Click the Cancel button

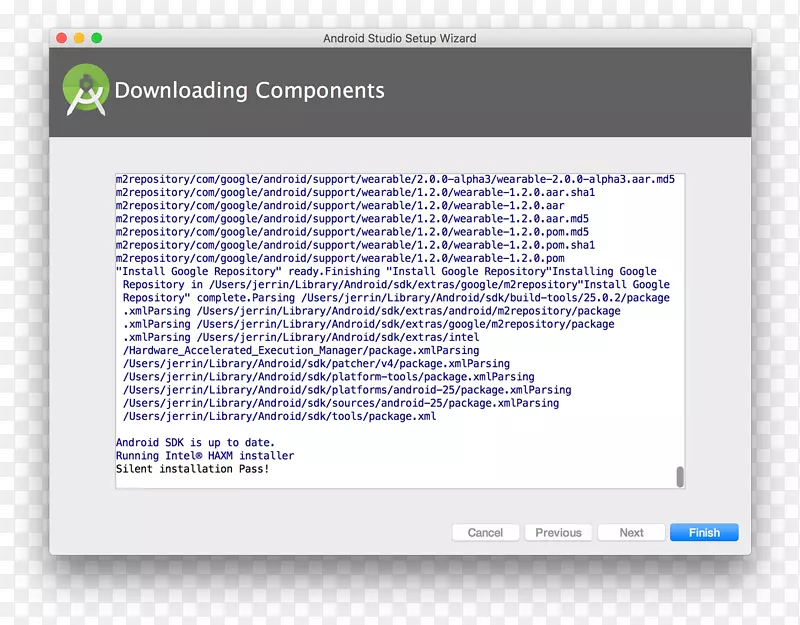(x=486, y=532)
